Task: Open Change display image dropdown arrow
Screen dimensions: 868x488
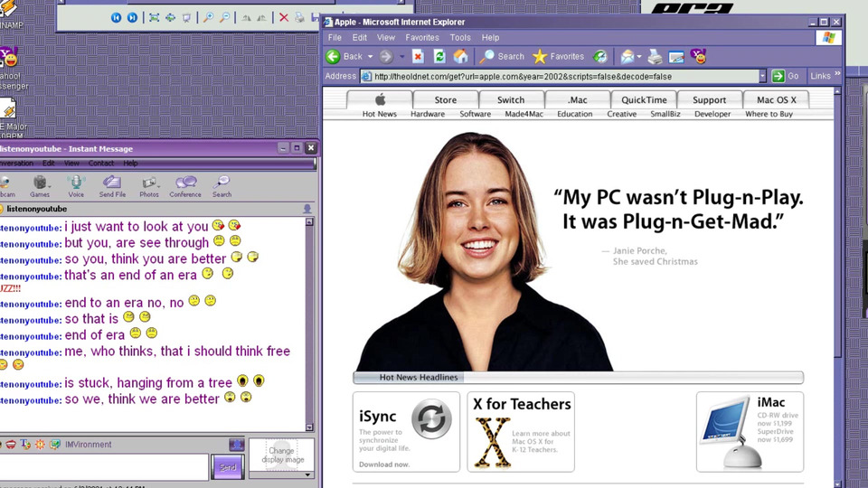Action: point(307,474)
